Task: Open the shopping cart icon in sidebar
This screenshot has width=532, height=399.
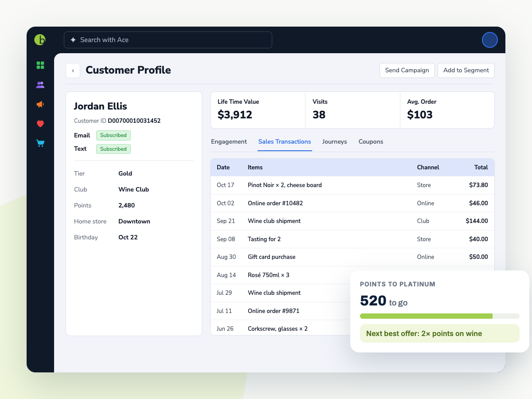Action: click(40, 143)
